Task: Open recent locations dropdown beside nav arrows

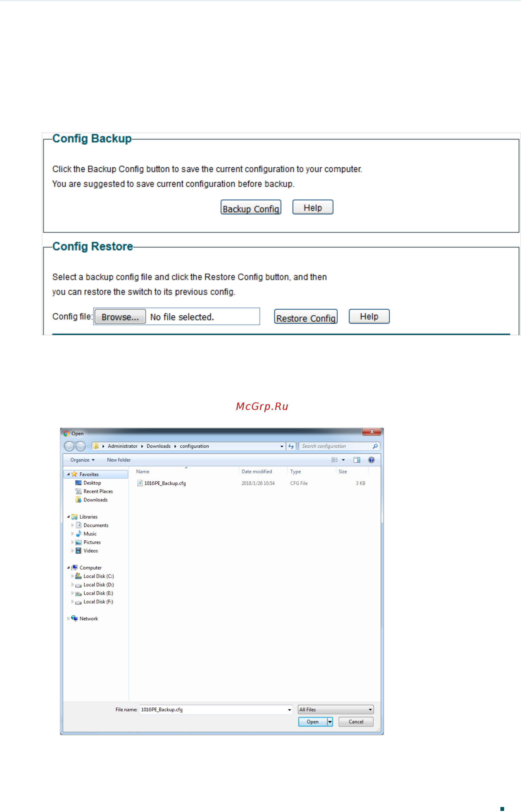Action: pos(89,446)
